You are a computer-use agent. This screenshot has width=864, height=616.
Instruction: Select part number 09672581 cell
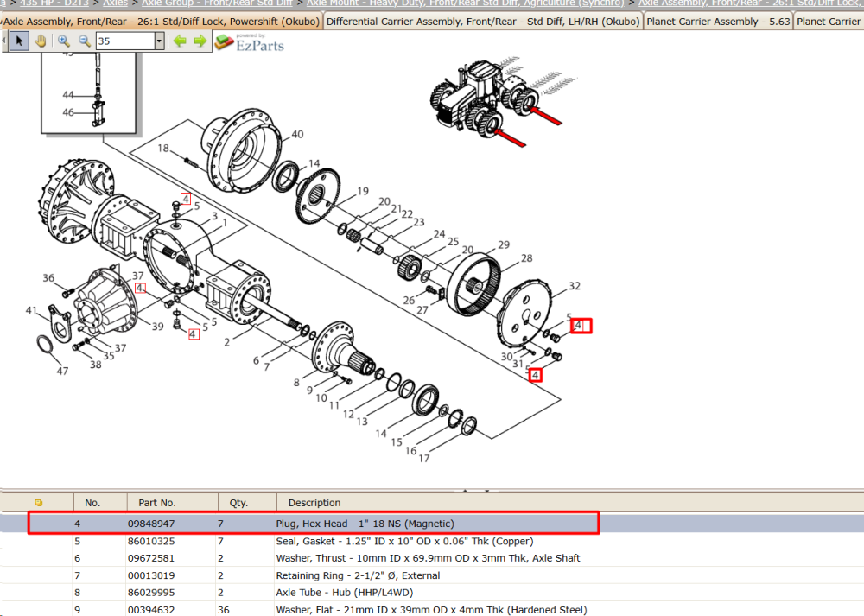point(151,558)
